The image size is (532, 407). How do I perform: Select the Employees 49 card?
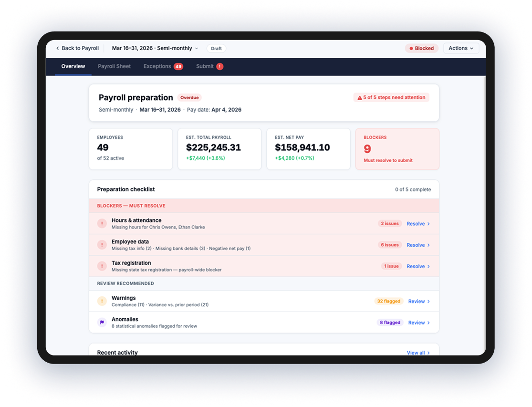(x=131, y=149)
